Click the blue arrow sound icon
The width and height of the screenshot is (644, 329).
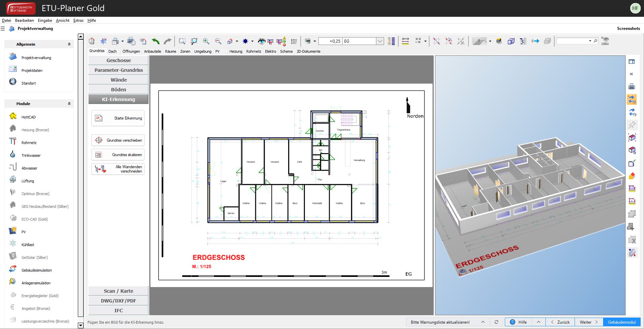[x=535, y=41]
